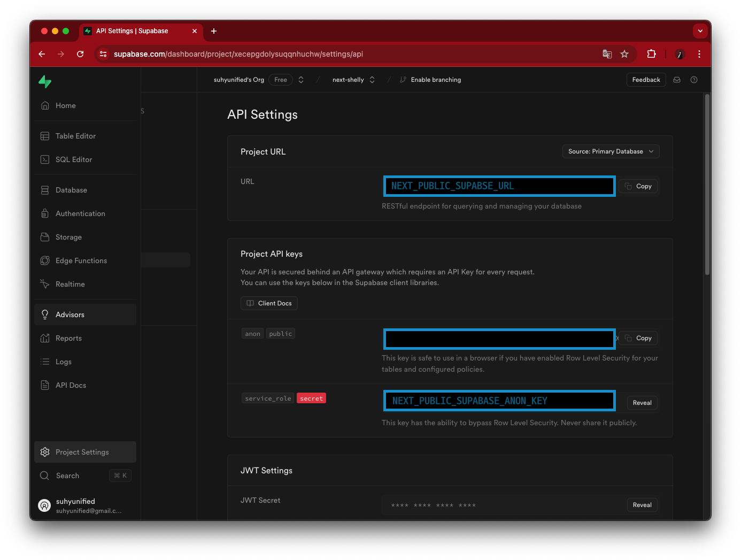Expand the organization switcher chevrons
Screen dimensions: 741x560
[301, 80]
